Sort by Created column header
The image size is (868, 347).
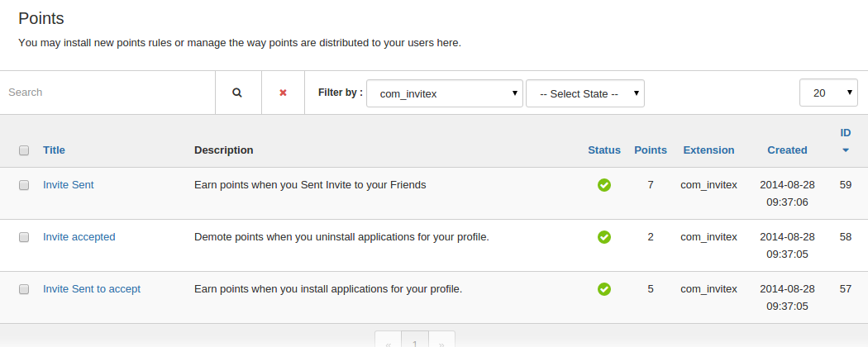click(x=787, y=150)
